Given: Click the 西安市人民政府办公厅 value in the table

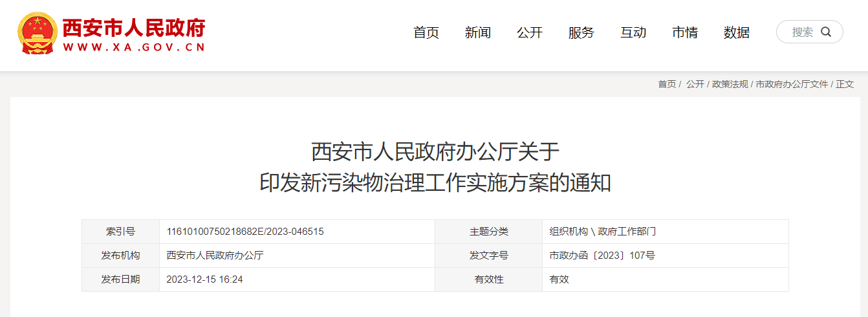Looking at the screenshot, I should coord(215,256).
